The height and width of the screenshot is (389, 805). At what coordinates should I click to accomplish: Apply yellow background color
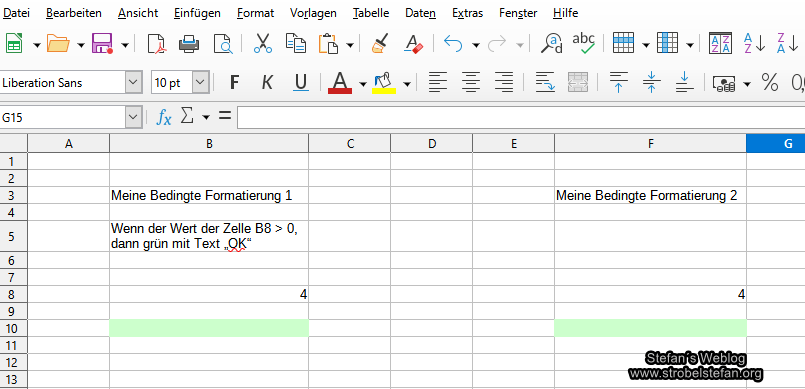coord(384,82)
